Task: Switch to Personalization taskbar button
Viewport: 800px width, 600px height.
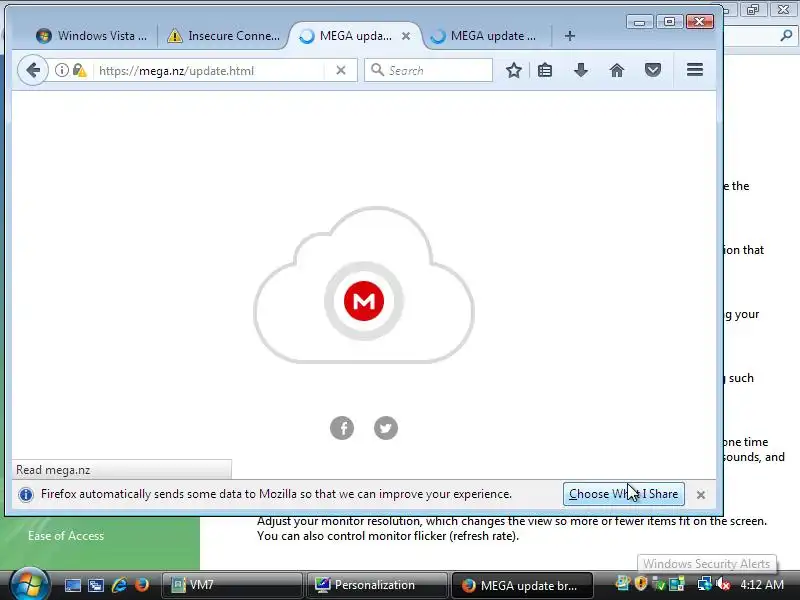Action: click(x=376, y=585)
